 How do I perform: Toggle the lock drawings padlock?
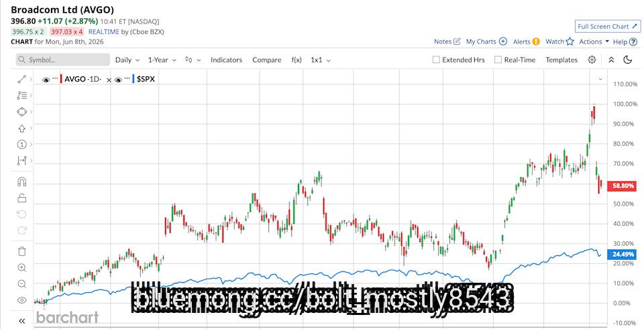tap(21, 198)
